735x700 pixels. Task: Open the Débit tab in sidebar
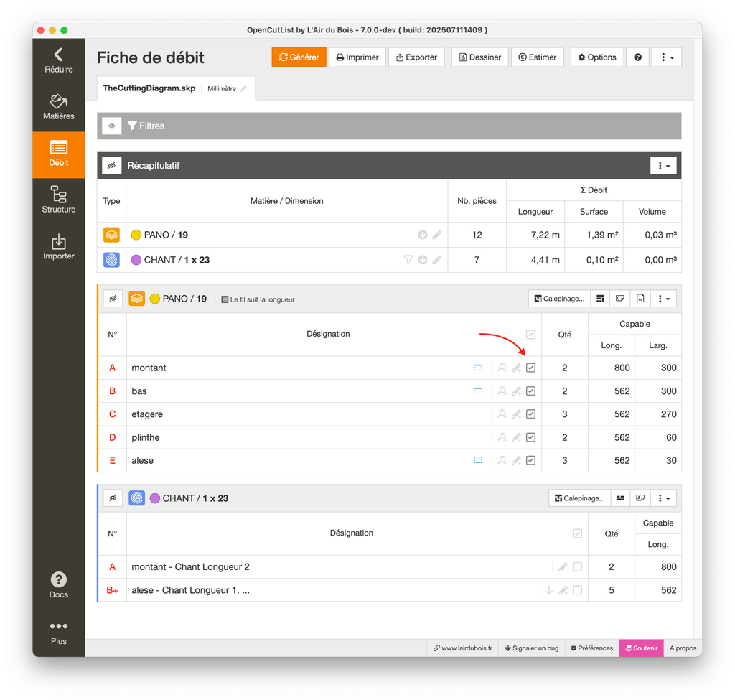point(59,154)
